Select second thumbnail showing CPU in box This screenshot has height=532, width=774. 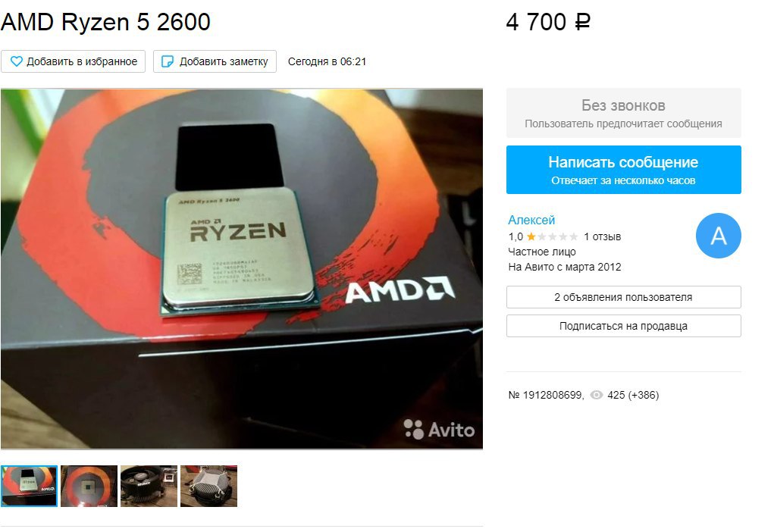[89, 486]
